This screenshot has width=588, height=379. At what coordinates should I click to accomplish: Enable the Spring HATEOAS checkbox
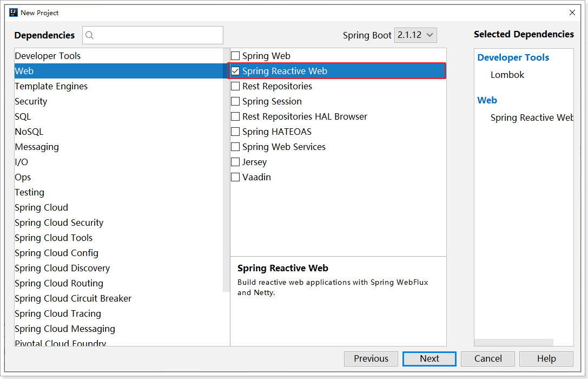click(x=235, y=132)
